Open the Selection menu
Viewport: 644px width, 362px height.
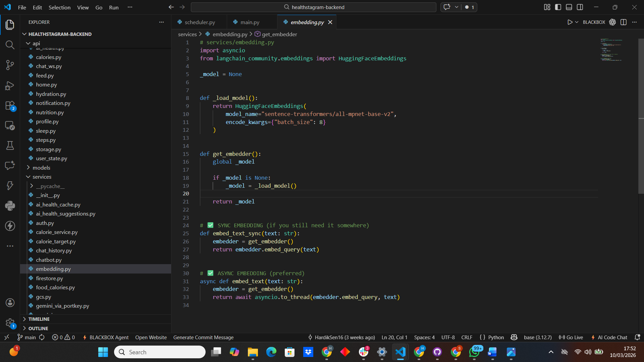tap(59, 7)
